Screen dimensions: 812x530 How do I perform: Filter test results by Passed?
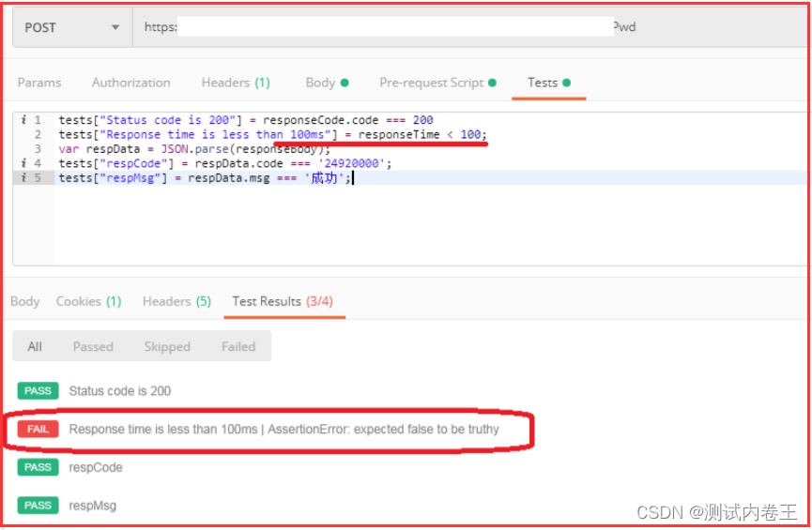(x=93, y=347)
